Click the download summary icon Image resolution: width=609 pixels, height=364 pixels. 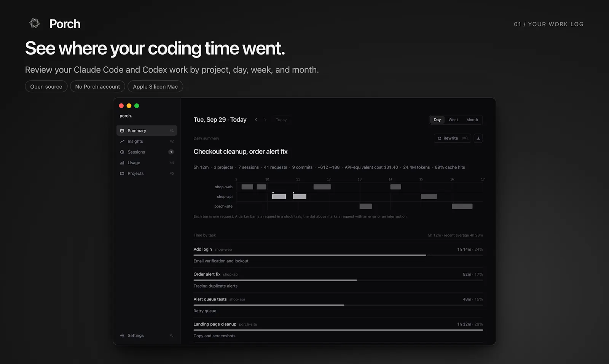click(x=478, y=138)
